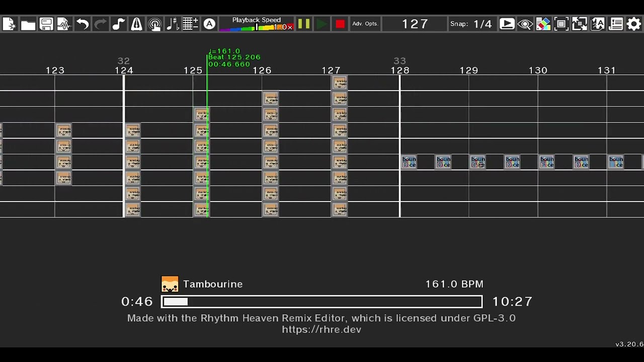This screenshot has width=644, height=362.
Task: Click beat 131 on the timeline ruler
Action: pyautogui.click(x=607, y=70)
